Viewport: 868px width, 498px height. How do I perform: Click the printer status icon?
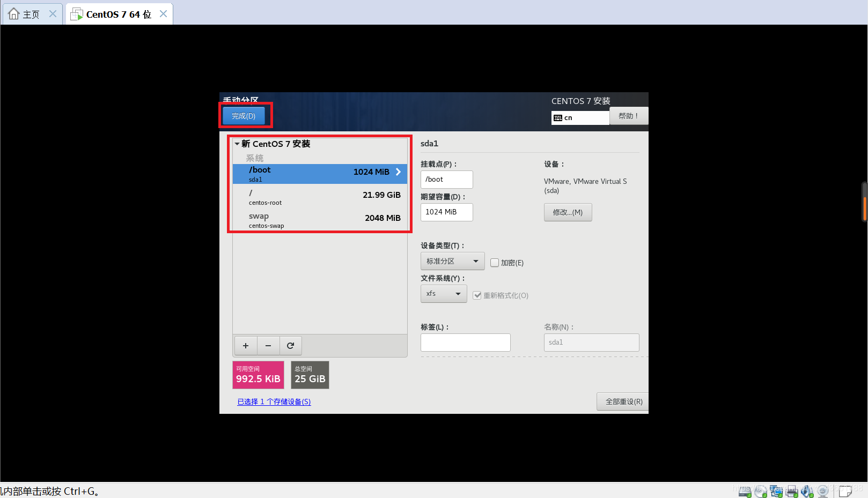click(792, 491)
